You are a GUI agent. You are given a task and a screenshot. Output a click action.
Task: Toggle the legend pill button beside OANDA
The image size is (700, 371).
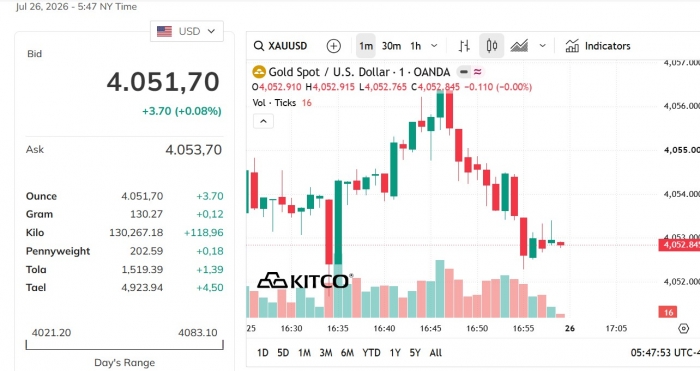464,72
